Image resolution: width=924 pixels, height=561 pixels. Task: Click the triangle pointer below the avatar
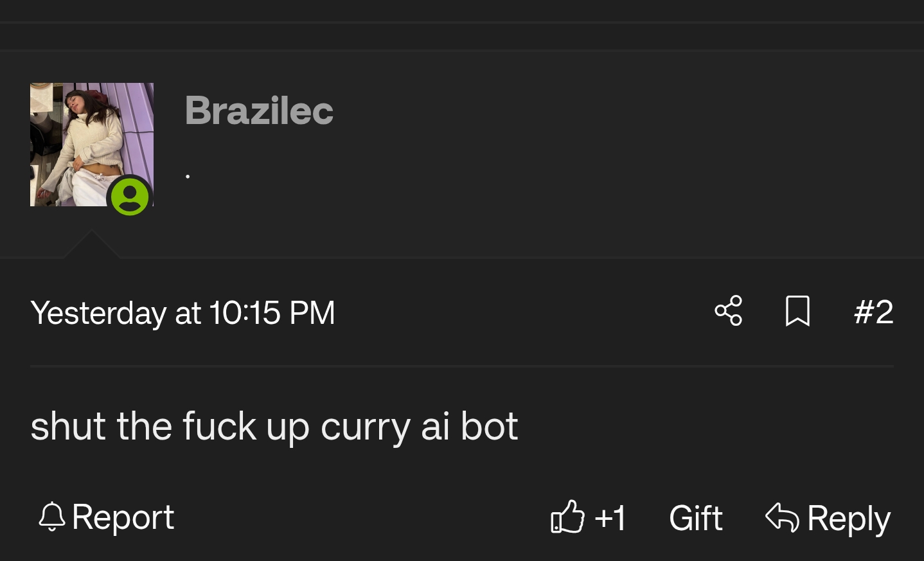coord(91,247)
